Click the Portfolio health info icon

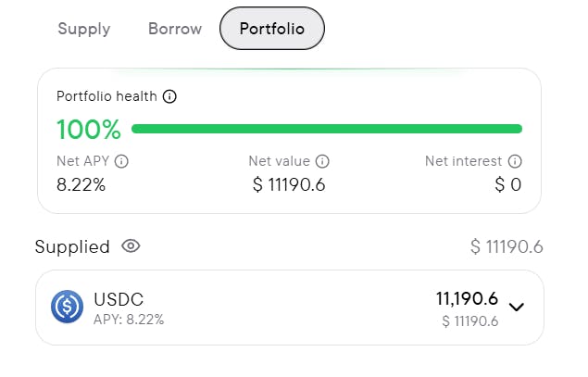click(x=169, y=96)
